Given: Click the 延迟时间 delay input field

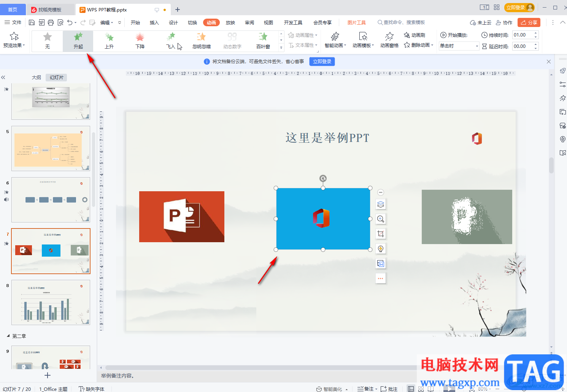Looking at the screenshot, I should pos(523,46).
